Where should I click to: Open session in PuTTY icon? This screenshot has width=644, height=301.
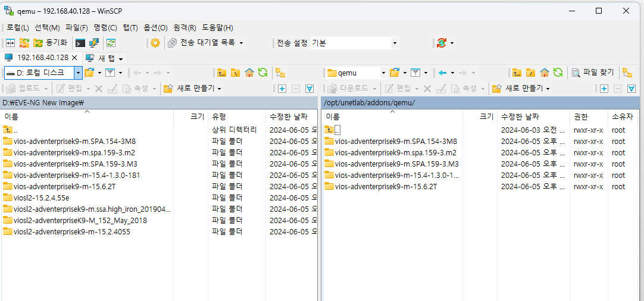coord(94,43)
